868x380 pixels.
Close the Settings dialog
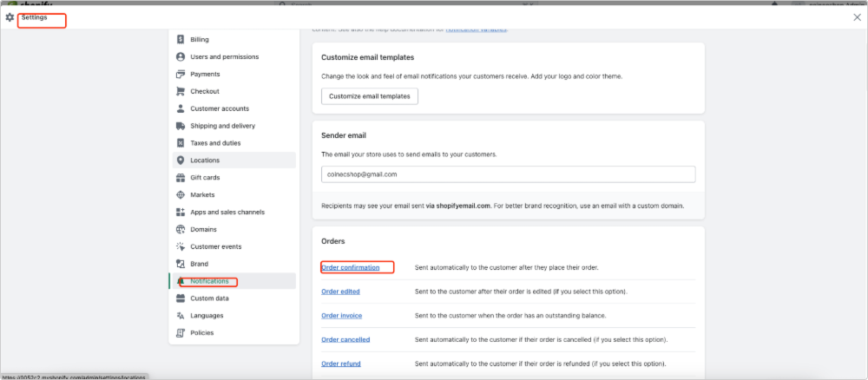857,17
